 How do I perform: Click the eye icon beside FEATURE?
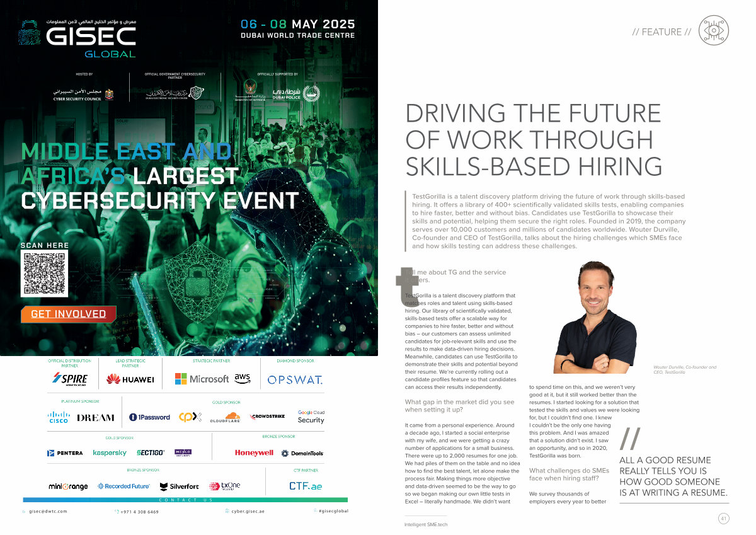point(714,32)
